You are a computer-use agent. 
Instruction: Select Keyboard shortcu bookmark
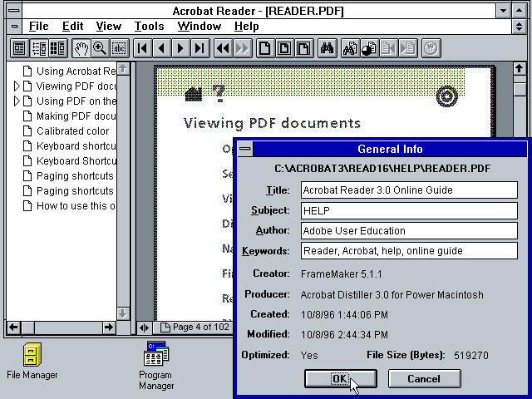pos(70,146)
